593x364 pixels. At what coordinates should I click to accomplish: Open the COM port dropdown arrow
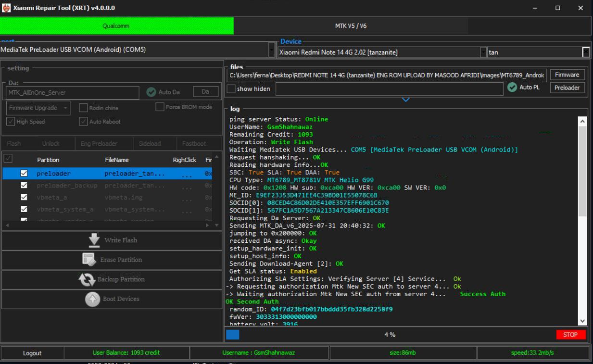tap(272, 50)
